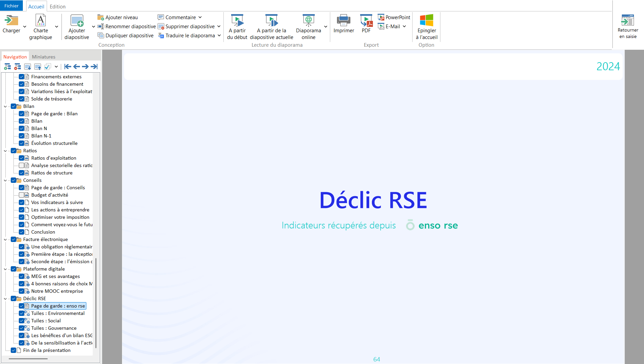Select the Évolution structurelle slide

tap(54, 143)
